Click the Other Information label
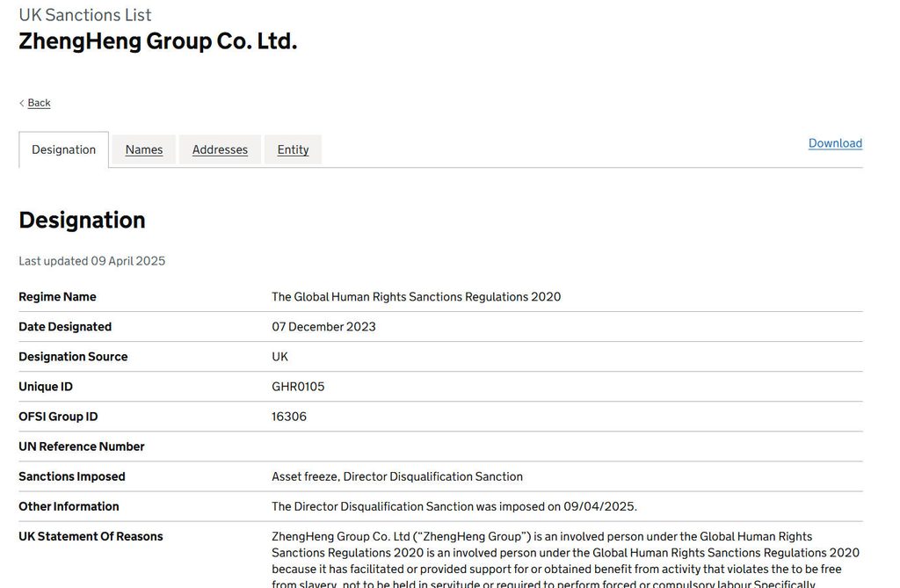 pyautogui.click(x=69, y=506)
